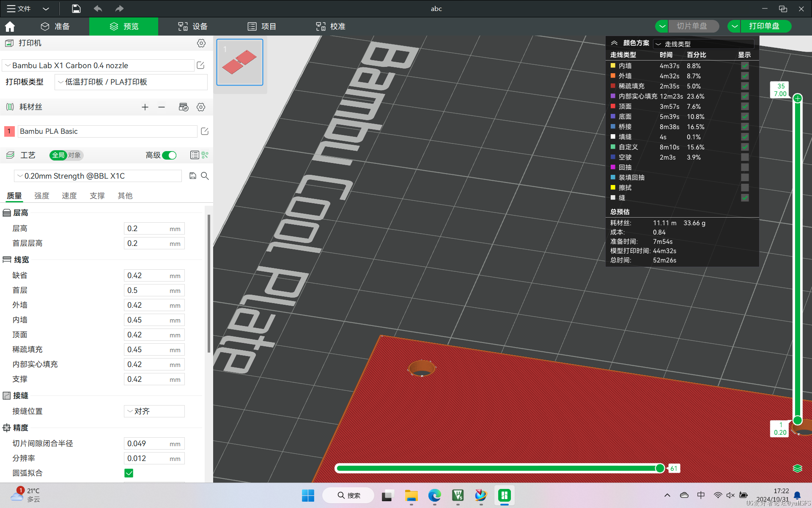
Task: Click the red filament 1 color swatch
Action: pos(9,131)
